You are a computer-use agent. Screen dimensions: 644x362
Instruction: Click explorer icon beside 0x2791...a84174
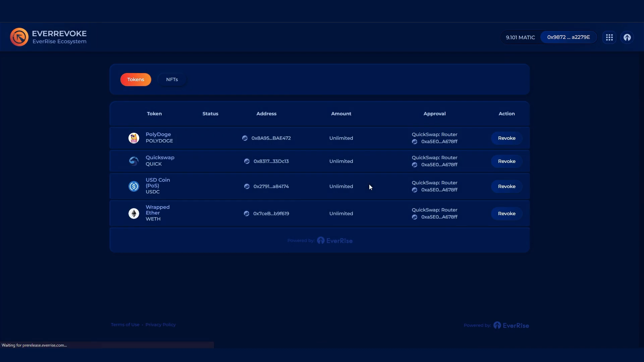(247, 186)
